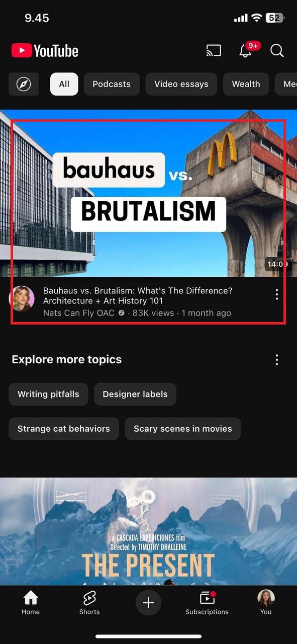
Task: Open more options for Bauhaus video
Action: 276,295
